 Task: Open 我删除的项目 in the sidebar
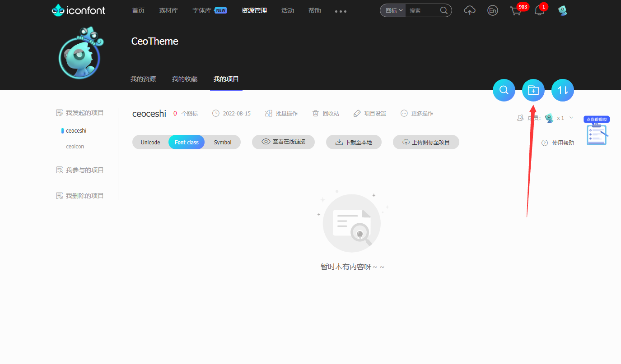pos(80,196)
